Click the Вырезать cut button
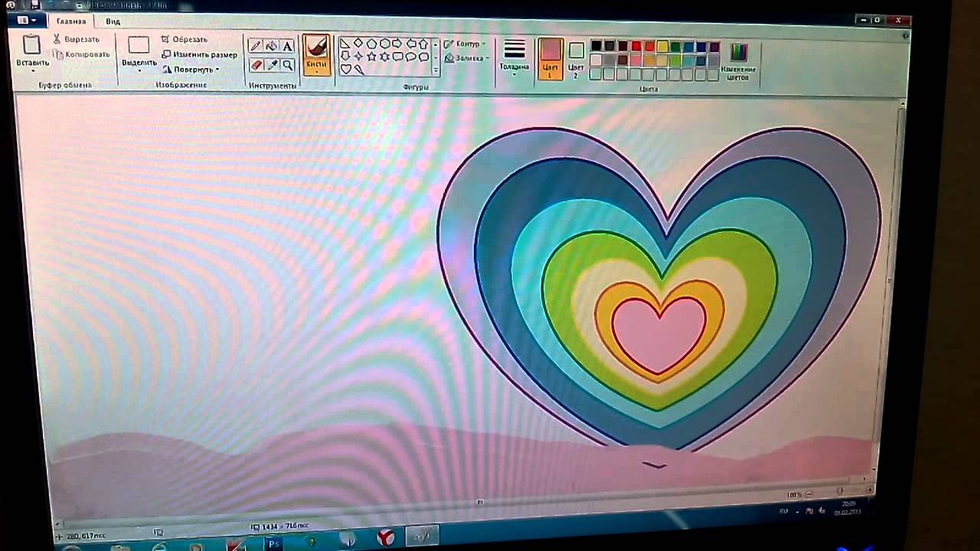This screenshot has width=980, height=551. tap(76, 39)
